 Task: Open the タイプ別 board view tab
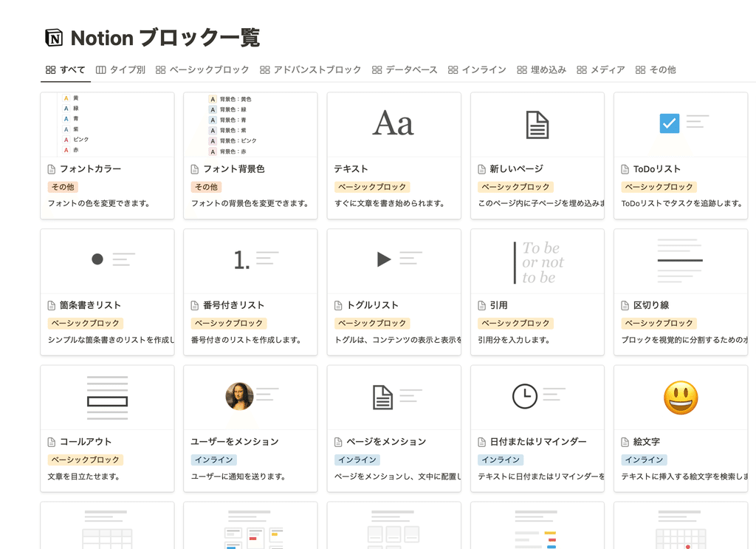[x=120, y=70]
